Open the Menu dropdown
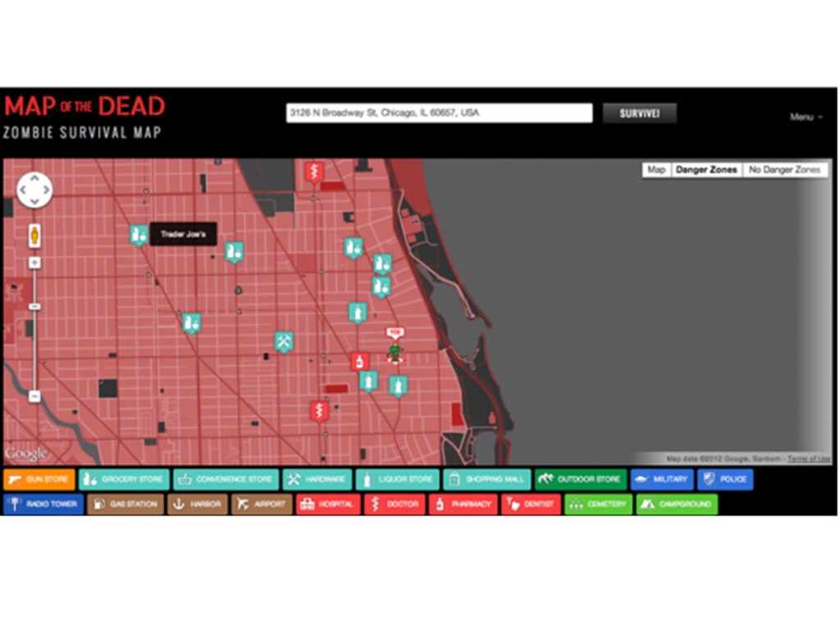This screenshot has height=630, width=840. (x=806, y=116)
